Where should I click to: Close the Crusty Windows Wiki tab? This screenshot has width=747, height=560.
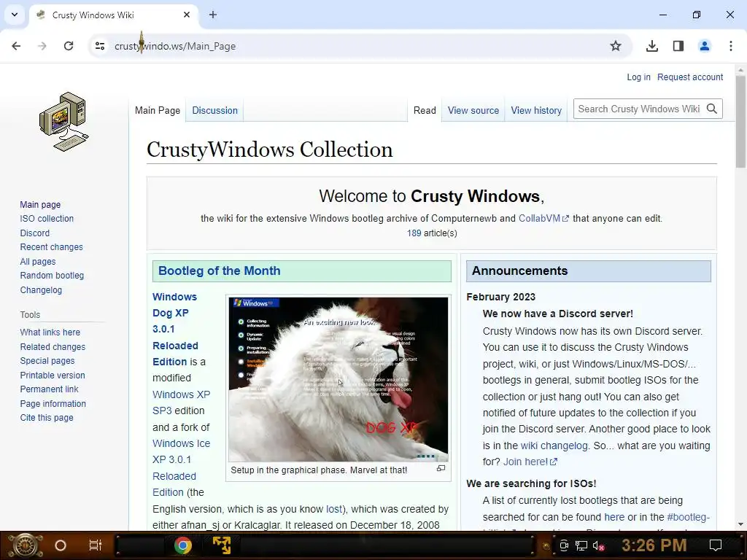(187, 15)
